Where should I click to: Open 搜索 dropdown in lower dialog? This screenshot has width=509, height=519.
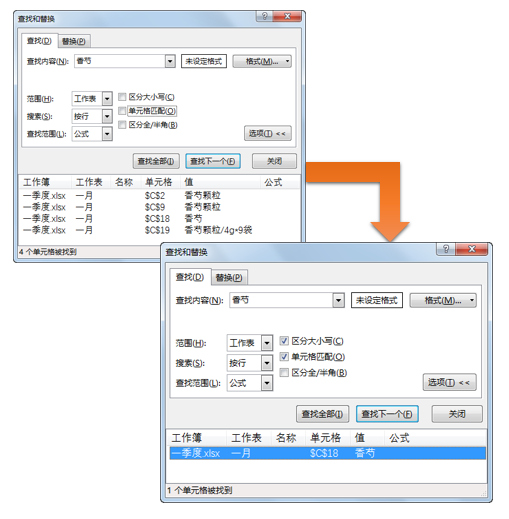[x=267, y=363]
